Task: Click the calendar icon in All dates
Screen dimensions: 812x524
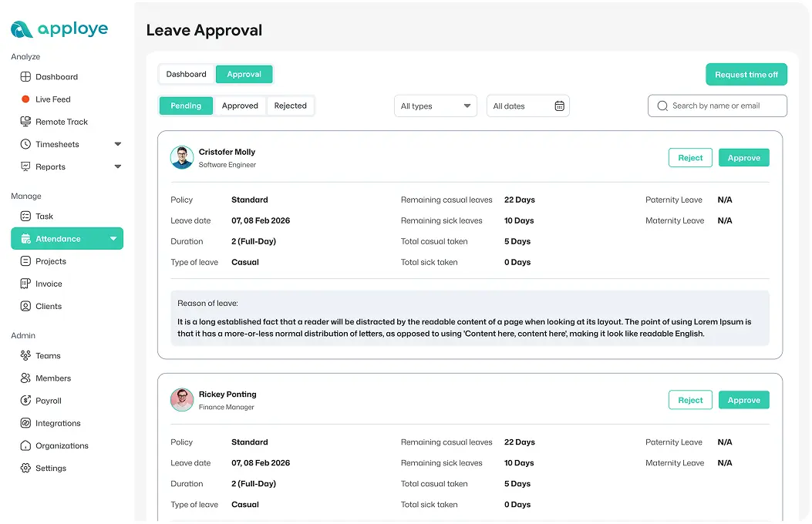Action: (559, 106)
